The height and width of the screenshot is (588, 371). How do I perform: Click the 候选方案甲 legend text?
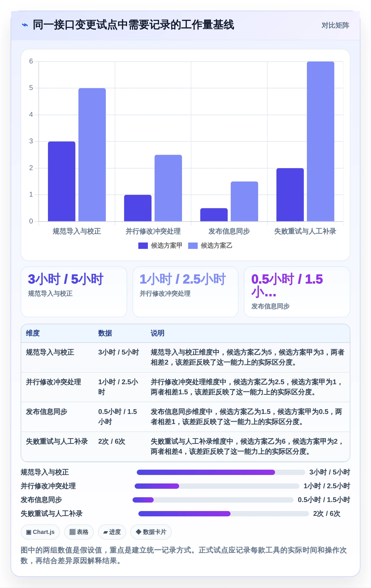click(167, 246)
